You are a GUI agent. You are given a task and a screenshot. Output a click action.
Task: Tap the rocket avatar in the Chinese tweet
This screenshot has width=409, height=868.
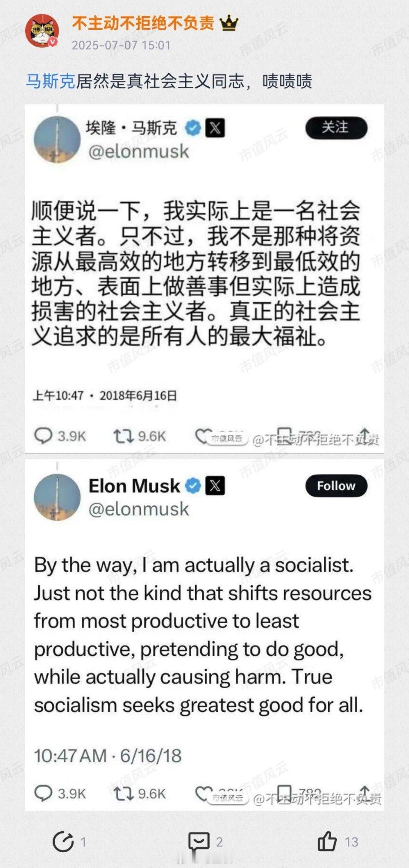[57, 139]
